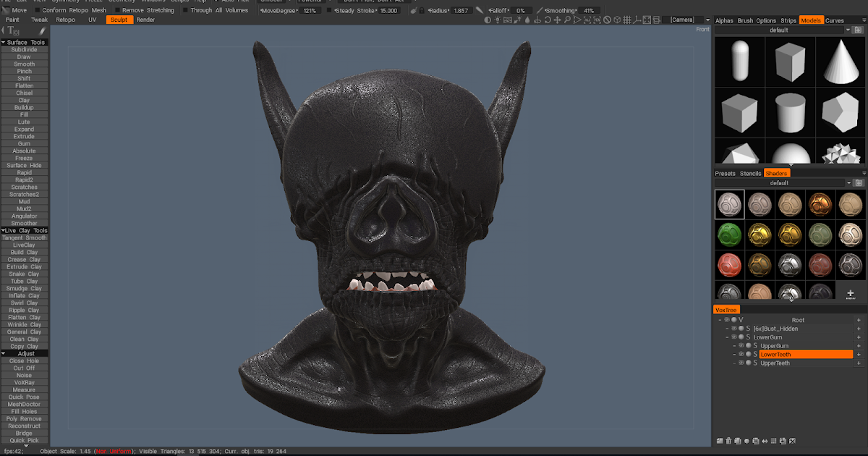Open the default shaders dropdown

(849, 182)
